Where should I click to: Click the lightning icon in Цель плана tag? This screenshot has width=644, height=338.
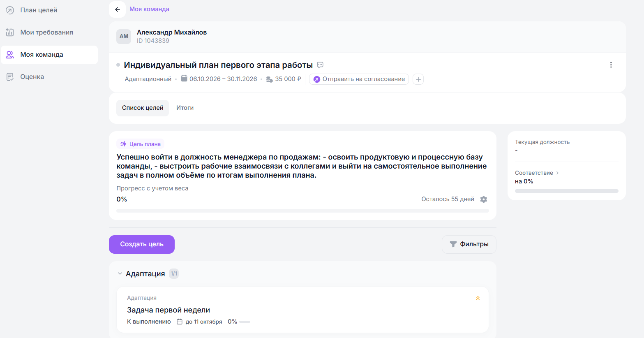(x=123, y=144)
